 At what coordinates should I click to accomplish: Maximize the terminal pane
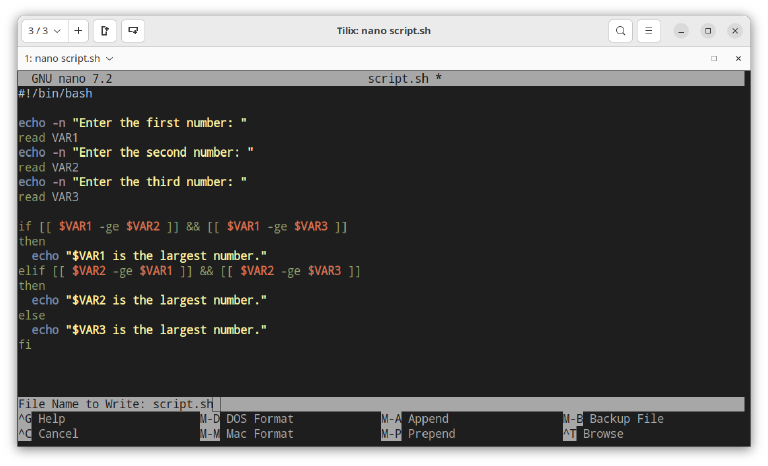tap(713, 59)
